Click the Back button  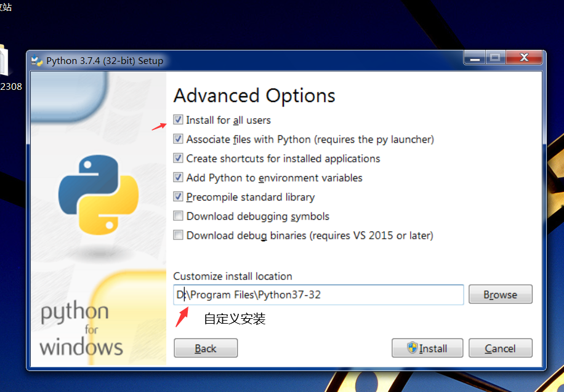click(x=206, y=348)
